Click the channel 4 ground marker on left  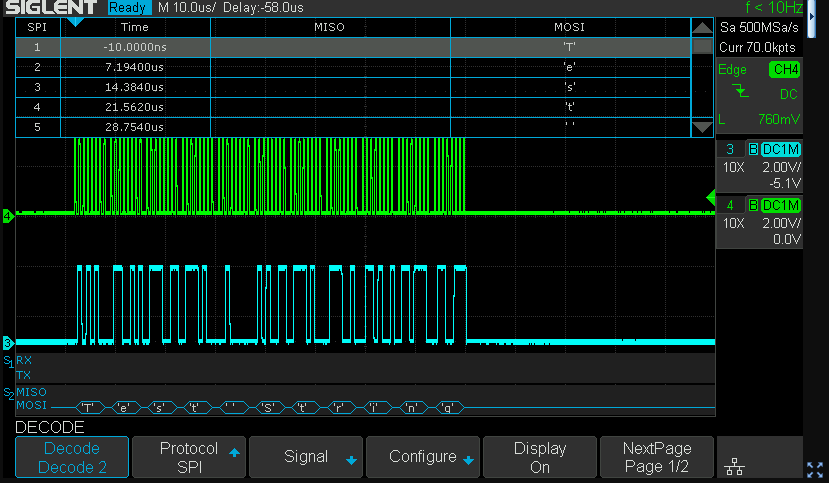point(7,215)
